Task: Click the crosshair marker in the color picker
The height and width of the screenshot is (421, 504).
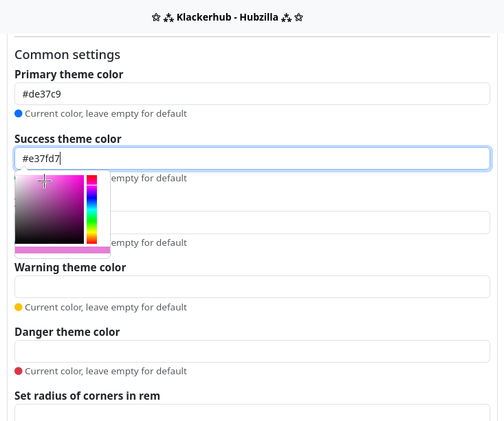Action: pos(45,181)
